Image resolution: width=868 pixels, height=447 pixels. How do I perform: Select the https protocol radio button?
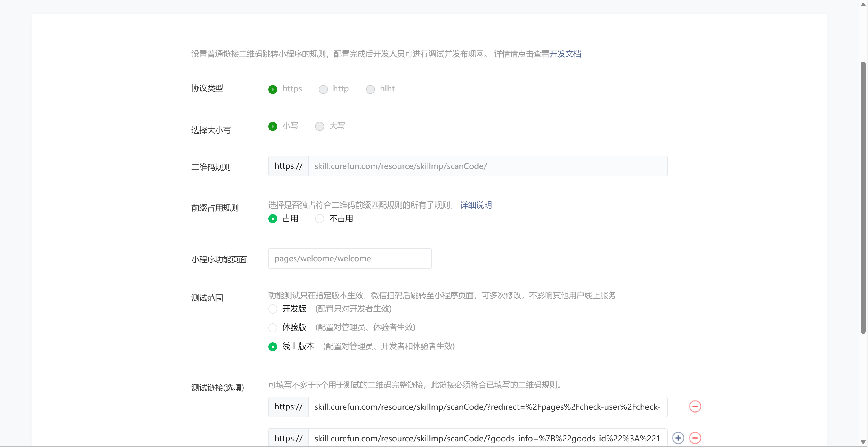(272, 89)
